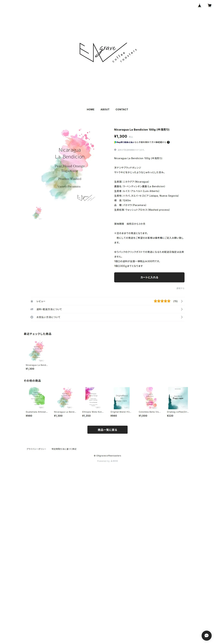Viewport: 215px width, 644px height.
Task: Expand 送料・配送方法について chevron
Action: (x=182, y=309)
